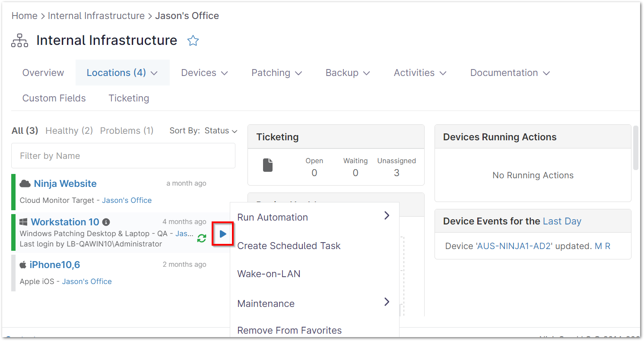
Task: Expand the Devices tab dropdown
Action: pyautogui.click(x=204, y=73)
